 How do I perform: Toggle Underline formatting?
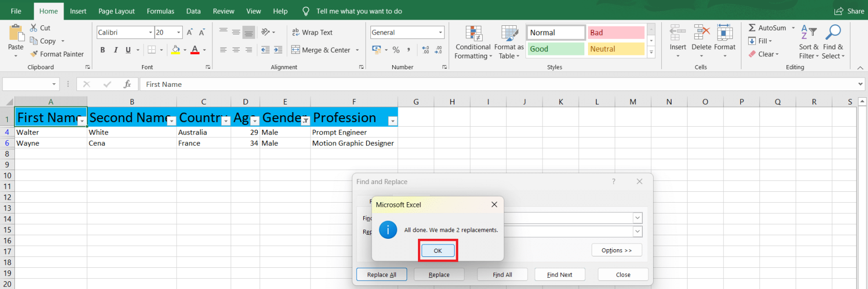[x=128, y=50]
